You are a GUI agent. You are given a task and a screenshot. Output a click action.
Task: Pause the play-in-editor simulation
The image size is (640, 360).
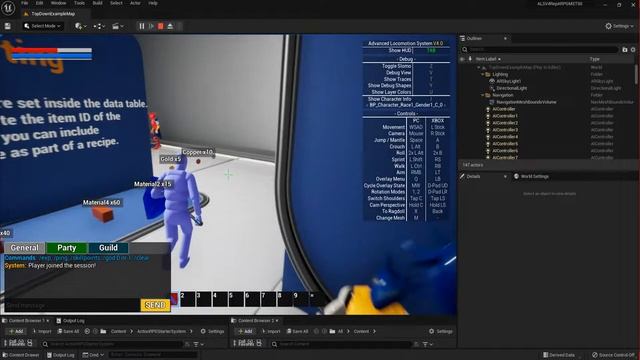[142, 26]
